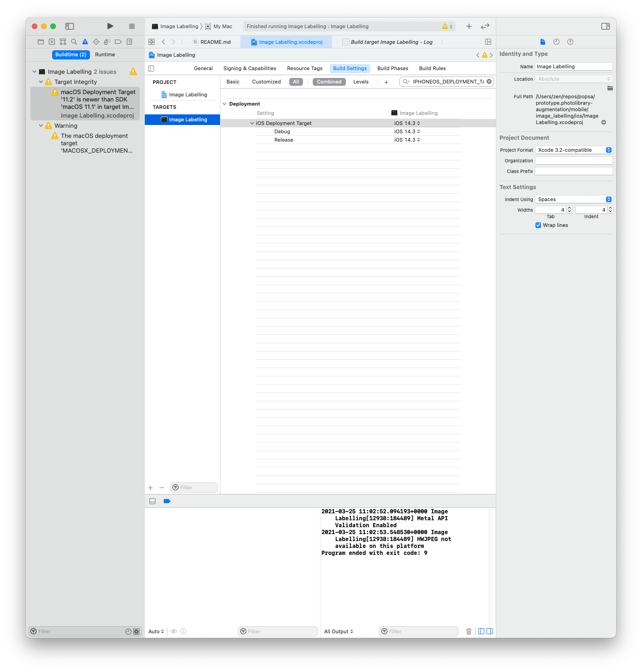Stop the running task
Screen dimensions: 642x672
point(132,26)
